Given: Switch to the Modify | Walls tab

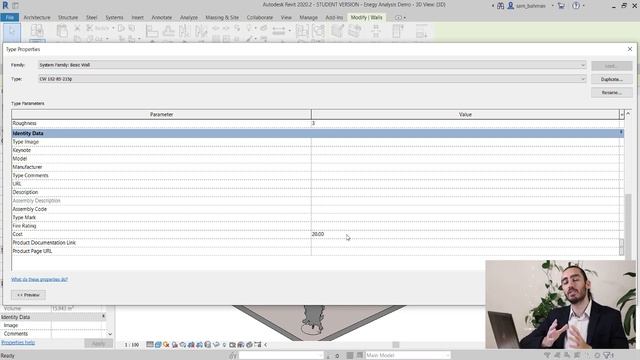Looking at the screenshot, I should point(366,17).
